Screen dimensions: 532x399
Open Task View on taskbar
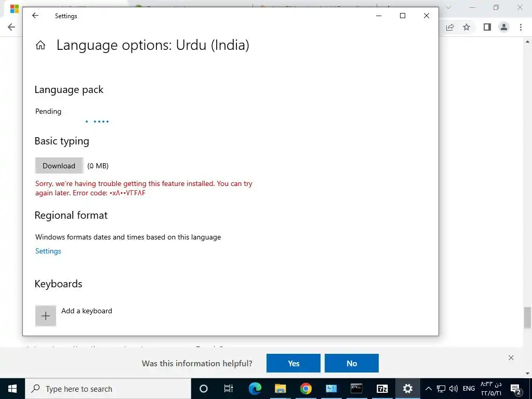pos(229,389)
